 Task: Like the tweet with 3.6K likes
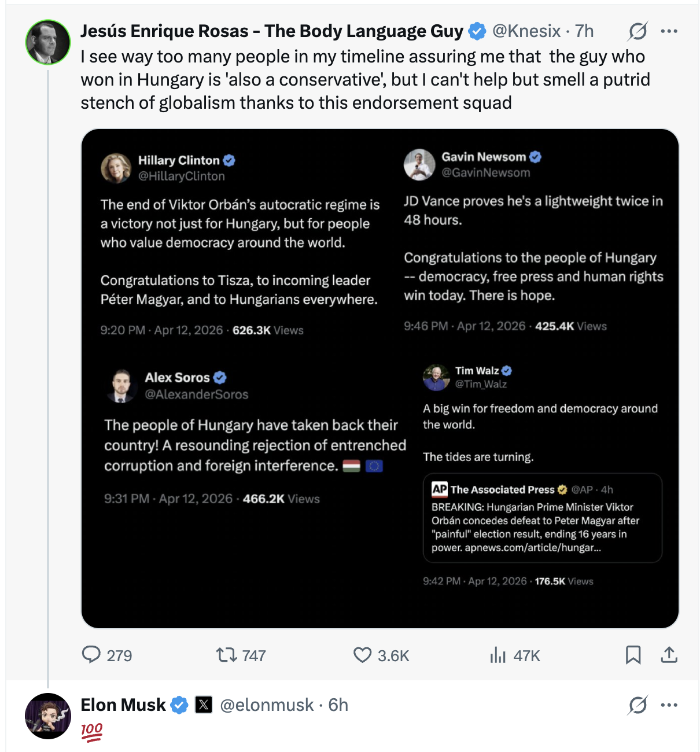[363, 655]
